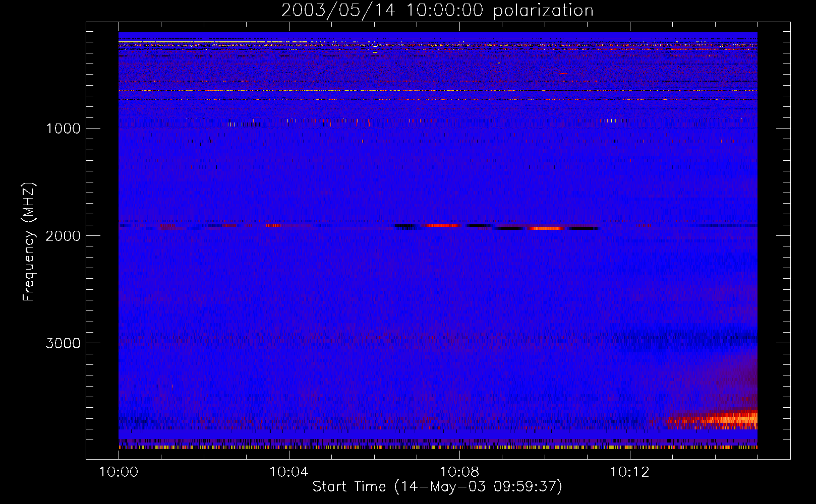Click the 'Frequency (MHZ)' axis label
The width and height of the screenshot is (816, 504).
[x=29, y=242]
